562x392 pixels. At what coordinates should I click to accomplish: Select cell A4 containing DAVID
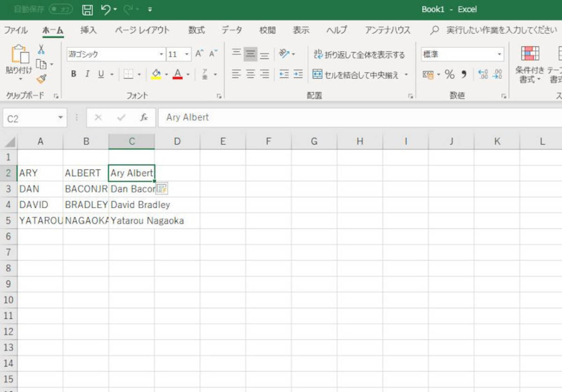point(40,205)
